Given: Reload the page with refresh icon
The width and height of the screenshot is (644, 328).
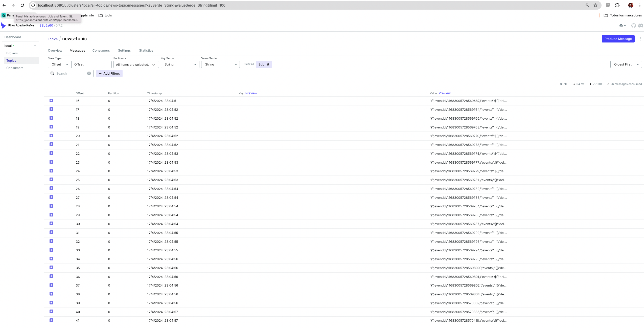Looking at the screenshot, I should (22, 5).
